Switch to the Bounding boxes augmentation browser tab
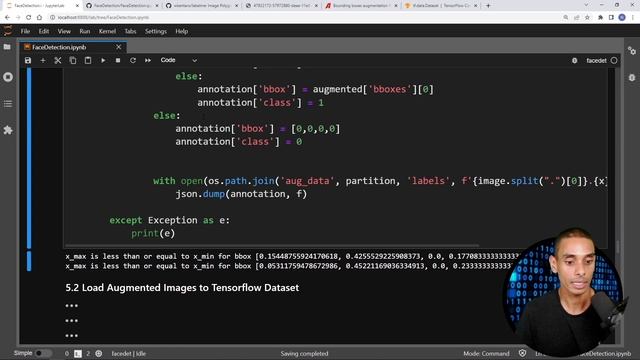The height and width of the screenshot is (360, 640). coord(362,6)
